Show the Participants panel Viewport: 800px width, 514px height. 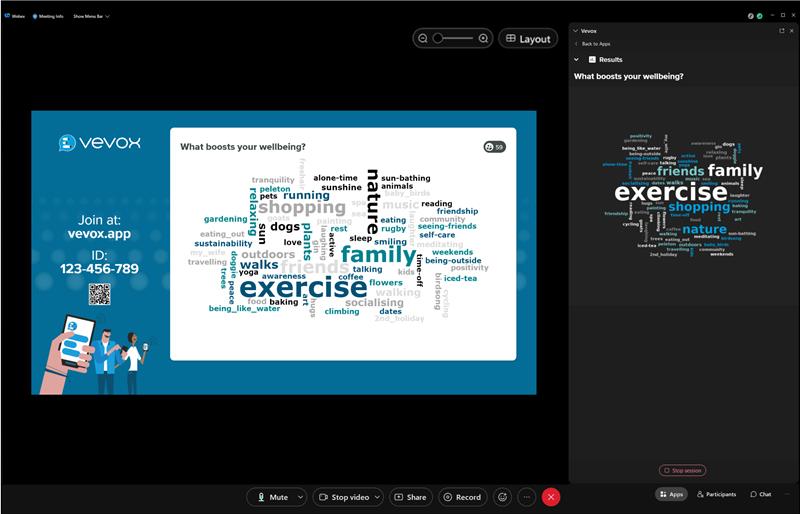[x=716, y=494]
